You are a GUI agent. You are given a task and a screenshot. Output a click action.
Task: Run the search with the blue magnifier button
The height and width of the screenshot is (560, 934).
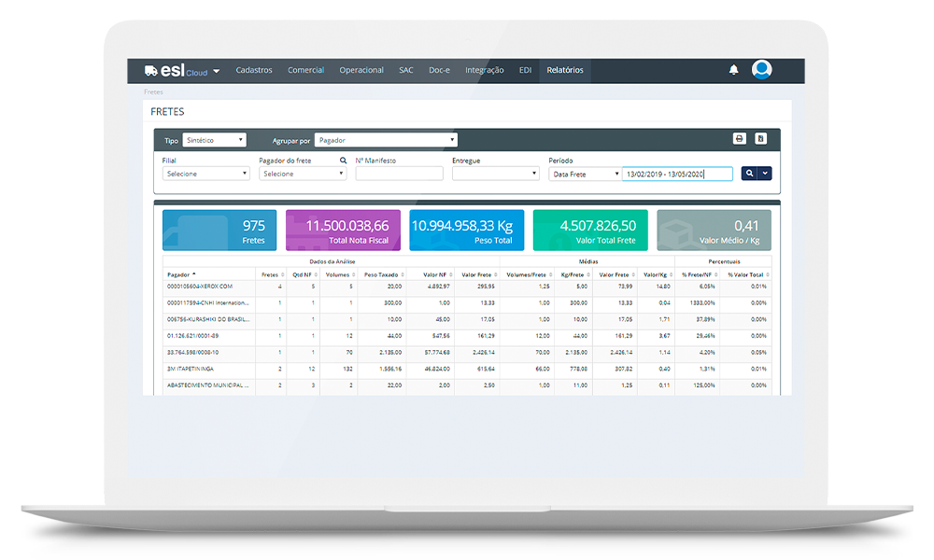pyautogui.click(x=749, y=174)
